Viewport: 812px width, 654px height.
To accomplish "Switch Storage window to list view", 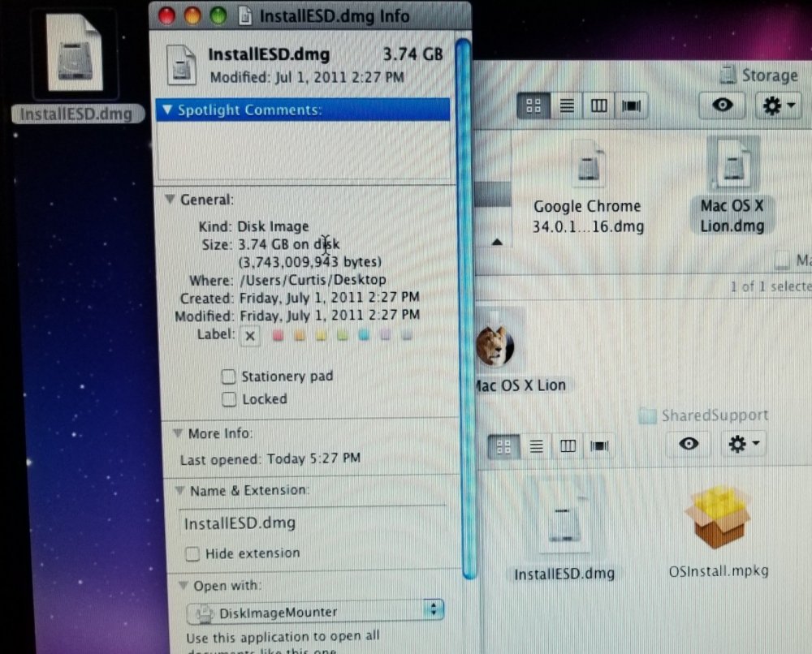I will [567, 106].
